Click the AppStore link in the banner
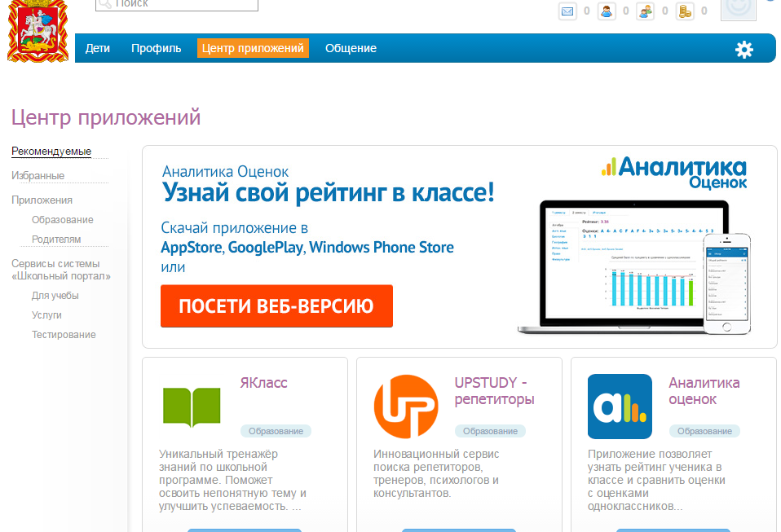 [192, 248]
